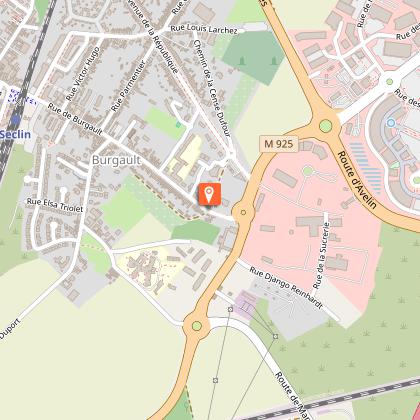Click the Route d'Avelin road label
This screenshot has width=420, height=420.
(x=357, y=180)
